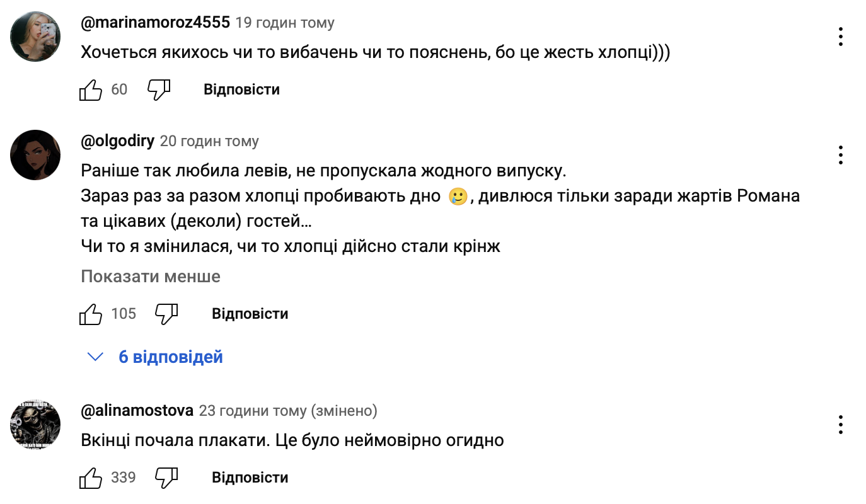Dislike the comment by @olgodiry
This screenshot has width=866, height=504.
point(167,314)
